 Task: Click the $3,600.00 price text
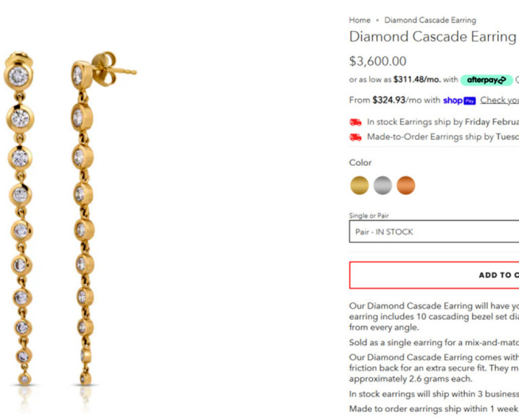[x=378, y=61]
